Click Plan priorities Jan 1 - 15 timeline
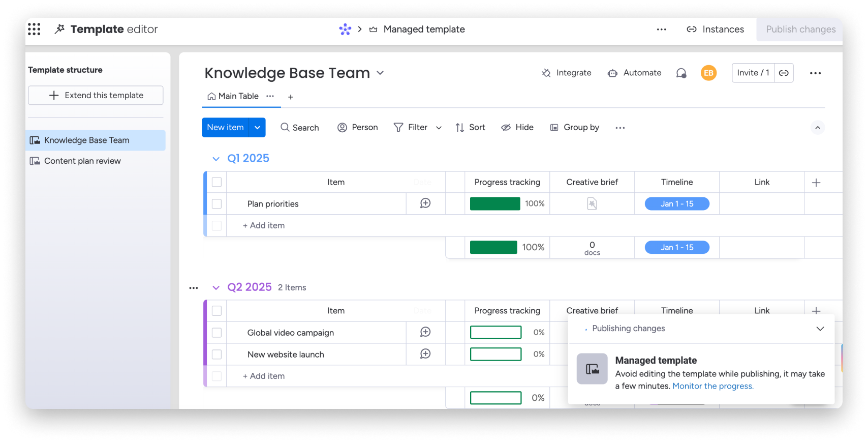 [677, 203]
